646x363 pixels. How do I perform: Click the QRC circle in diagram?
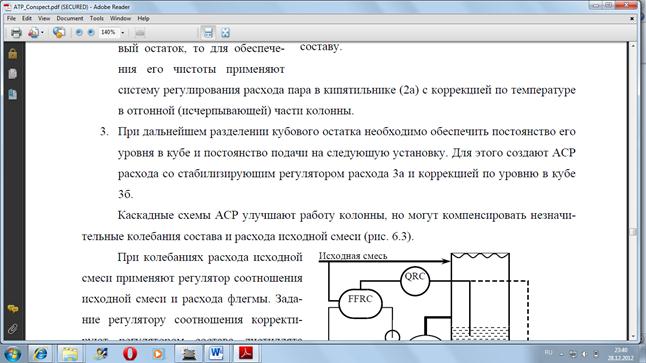415,281
